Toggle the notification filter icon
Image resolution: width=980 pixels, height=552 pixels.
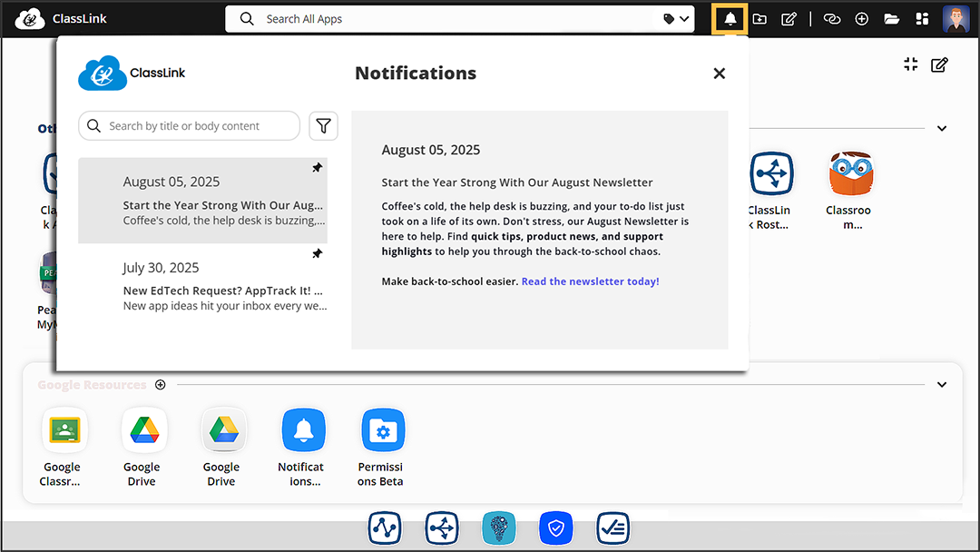323,125
